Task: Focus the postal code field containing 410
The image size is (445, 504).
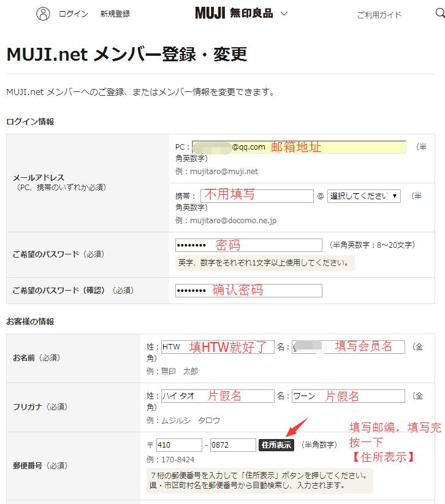Action: point(179,445)
